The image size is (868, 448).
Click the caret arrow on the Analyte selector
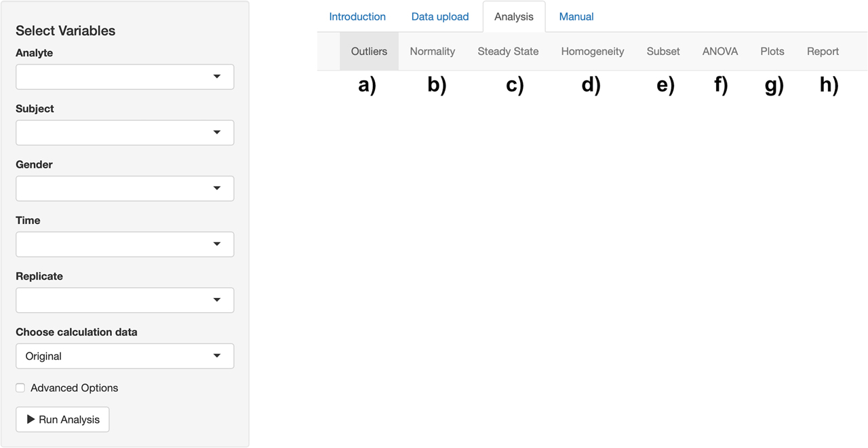pos(217,77)
